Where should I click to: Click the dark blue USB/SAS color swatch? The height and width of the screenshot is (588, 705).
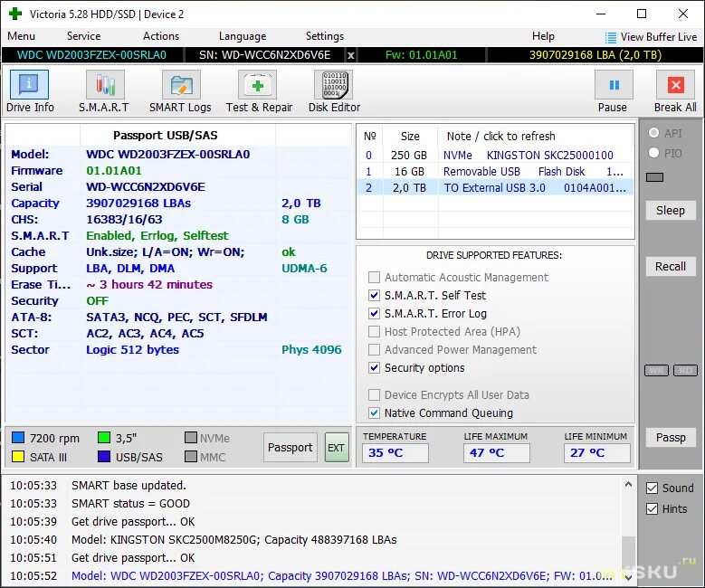click(x=104, y=457)
